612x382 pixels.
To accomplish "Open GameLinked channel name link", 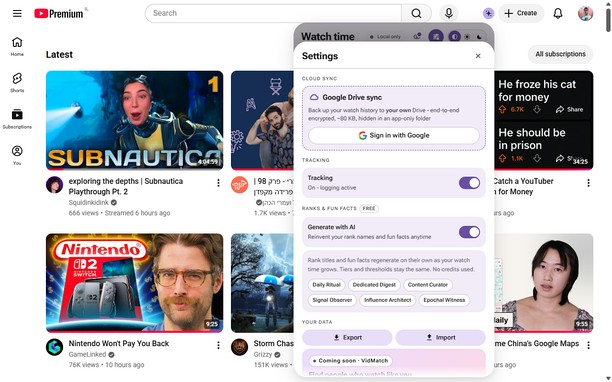I will 87,354.
